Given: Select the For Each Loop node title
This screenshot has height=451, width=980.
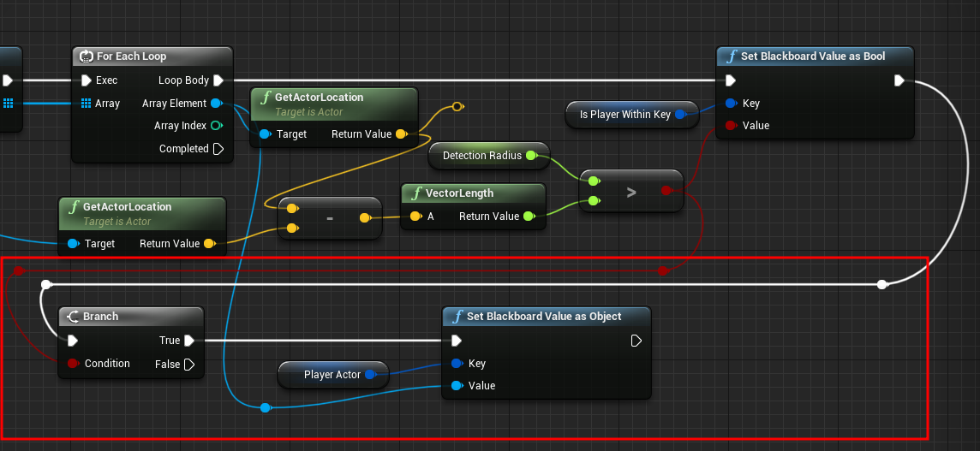Looking at the screenshot, I should pos(131,56).
